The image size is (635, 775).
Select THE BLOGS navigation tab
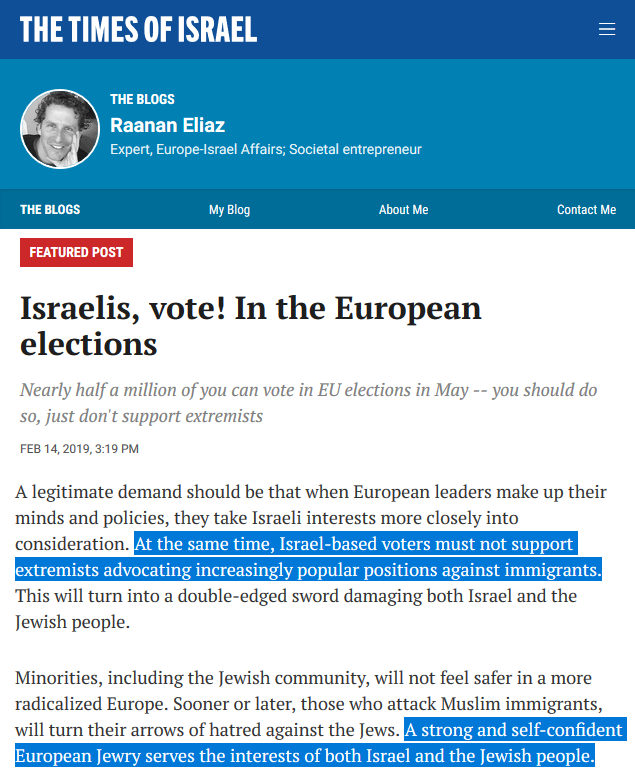point(50,210)
